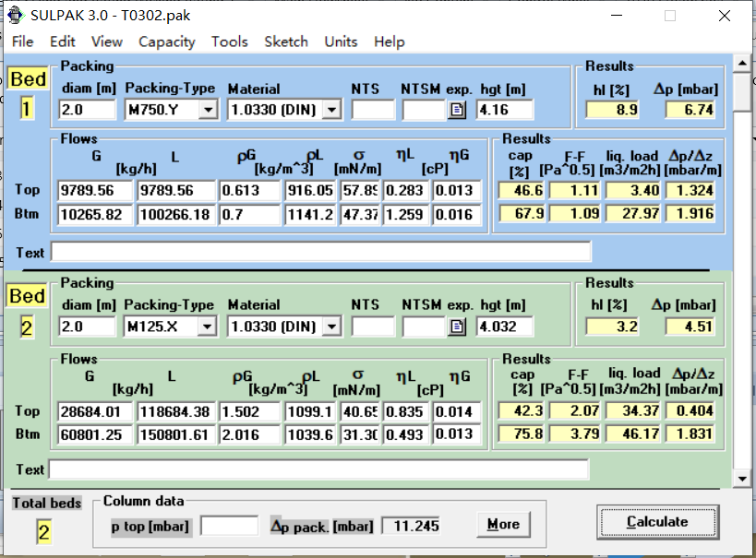The image size is (756, 558).
Task: Open the Capacity menu
Action: click(x=167, y=42)
